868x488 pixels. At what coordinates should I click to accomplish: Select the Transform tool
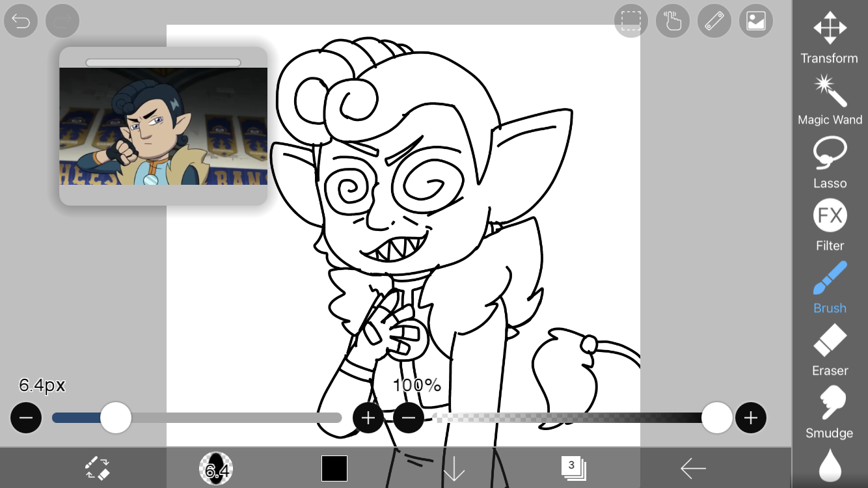tap(830, 38)
